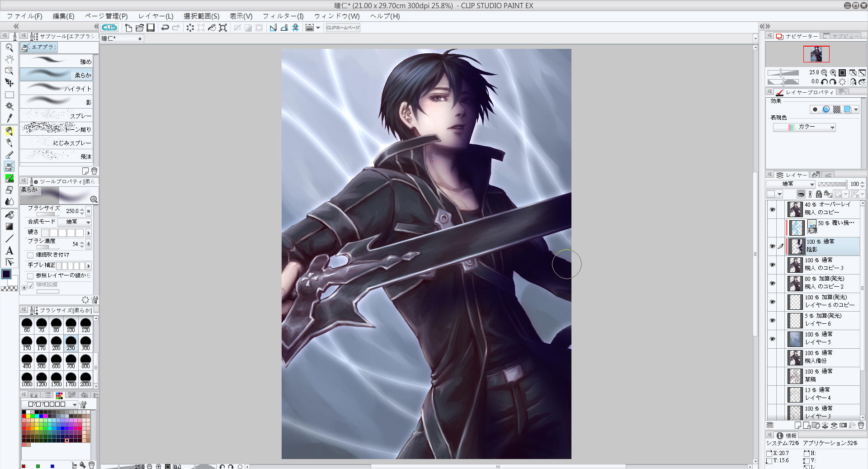868x469 pixels.
Task: Select the Text tool
Action: point(9,251)
